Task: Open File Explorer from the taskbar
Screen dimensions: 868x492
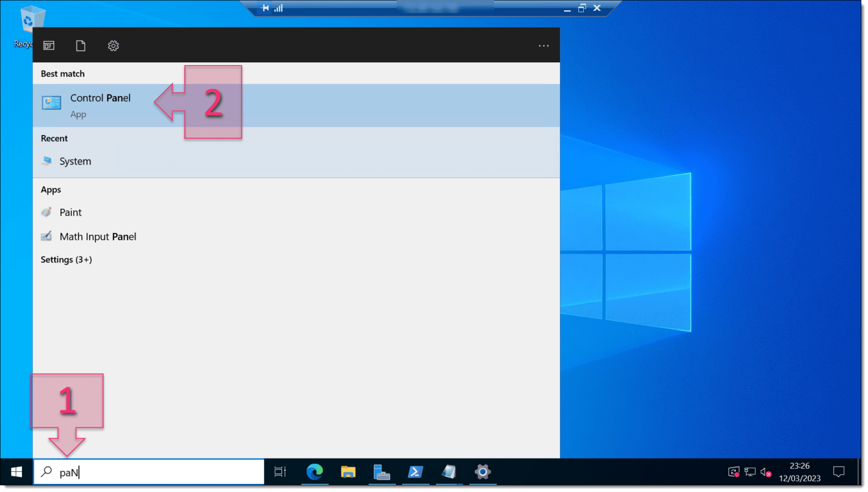Action: 348,472
